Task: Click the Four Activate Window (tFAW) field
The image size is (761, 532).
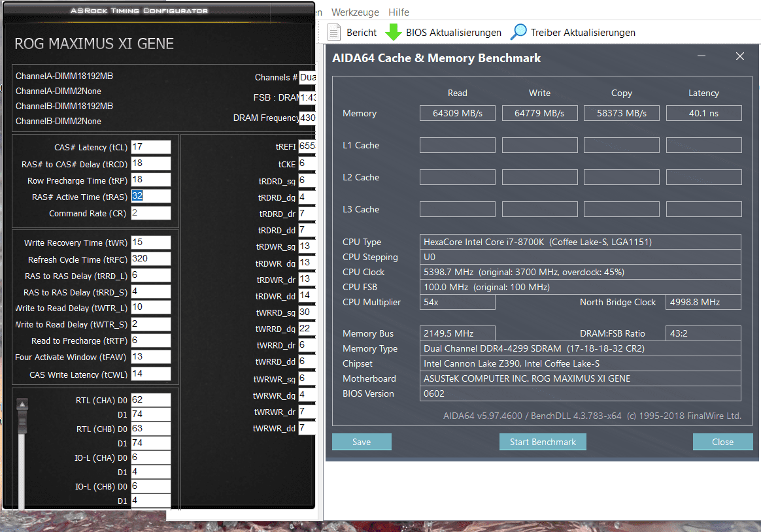Action: tap(151, 357)
